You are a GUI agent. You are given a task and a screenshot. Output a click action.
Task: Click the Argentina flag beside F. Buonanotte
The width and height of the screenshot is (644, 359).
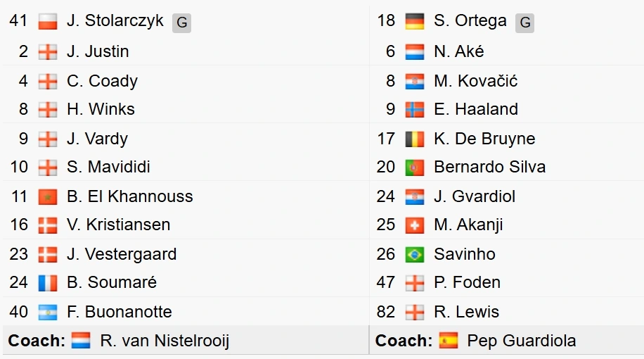click(x=48, y=313)
